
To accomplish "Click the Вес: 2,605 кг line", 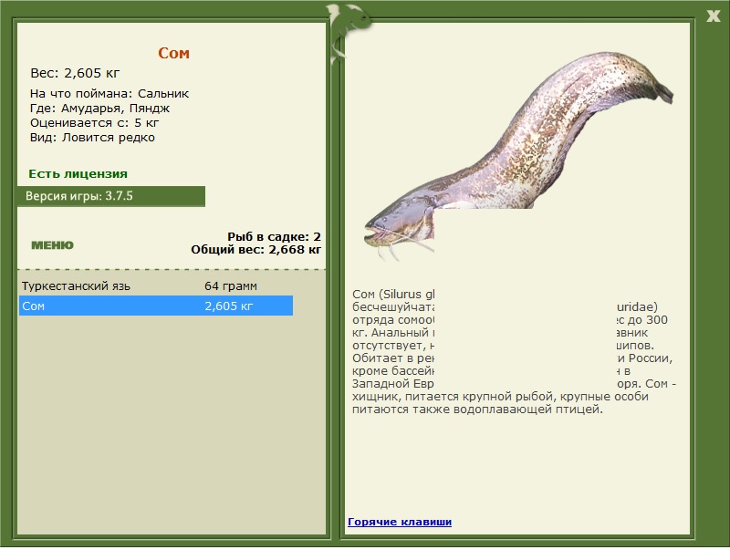I will [75, 73].
